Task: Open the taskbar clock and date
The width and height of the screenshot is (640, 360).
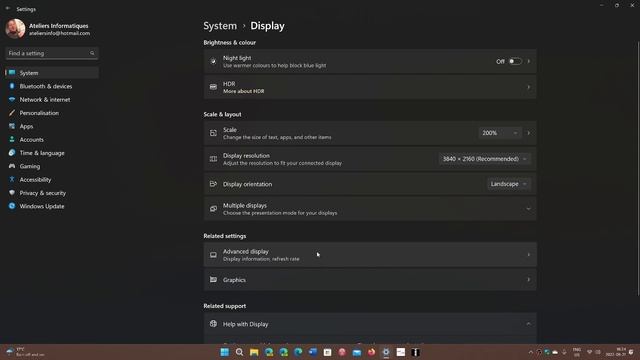Action: [616, 352]
